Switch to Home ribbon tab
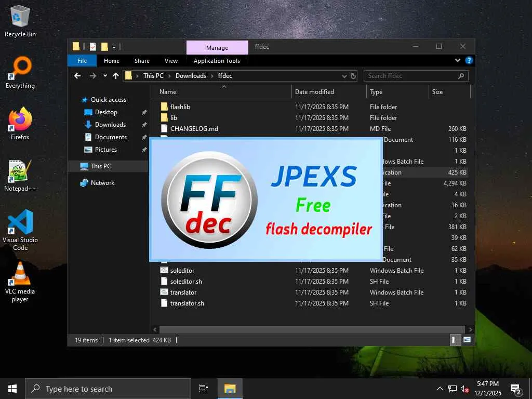The height and width of the screenshot is (399, 532). click(x=112, y=61)
